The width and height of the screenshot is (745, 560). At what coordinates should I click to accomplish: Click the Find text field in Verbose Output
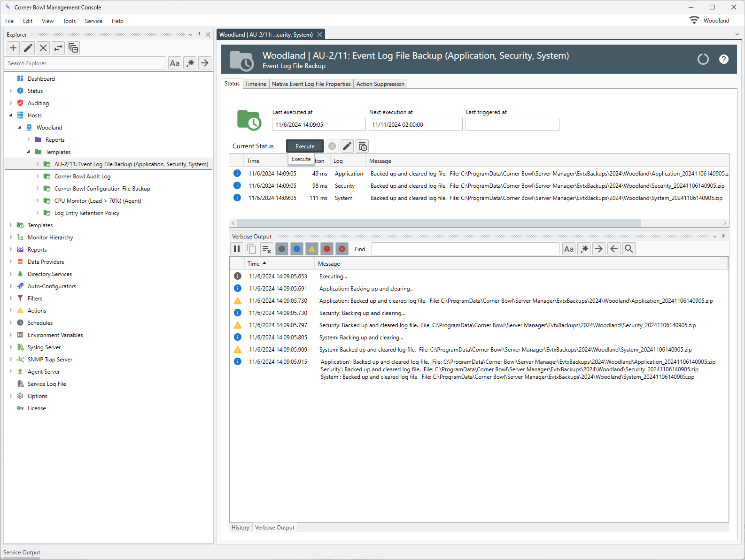point(465,249)
